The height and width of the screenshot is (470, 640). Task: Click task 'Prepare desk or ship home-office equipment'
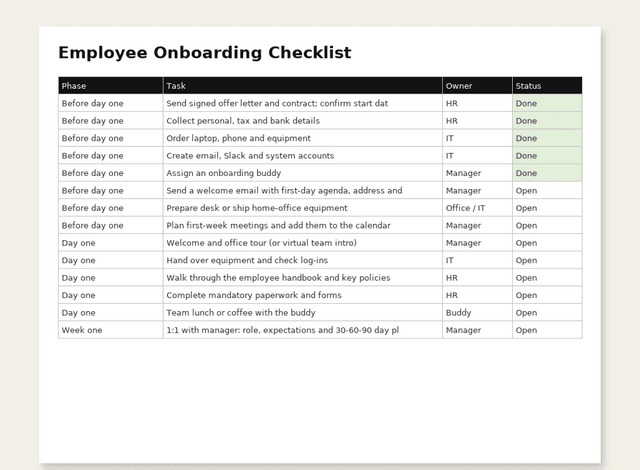point(302,208)
